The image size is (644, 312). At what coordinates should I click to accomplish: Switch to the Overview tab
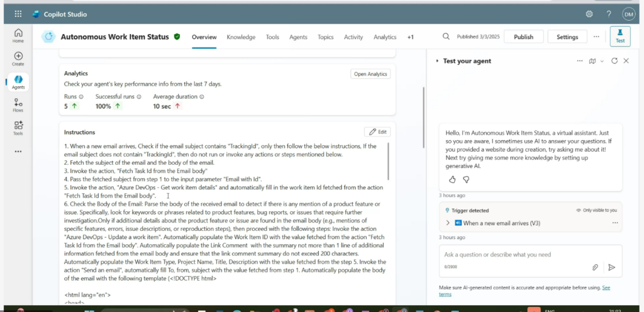tap(204, 37)
